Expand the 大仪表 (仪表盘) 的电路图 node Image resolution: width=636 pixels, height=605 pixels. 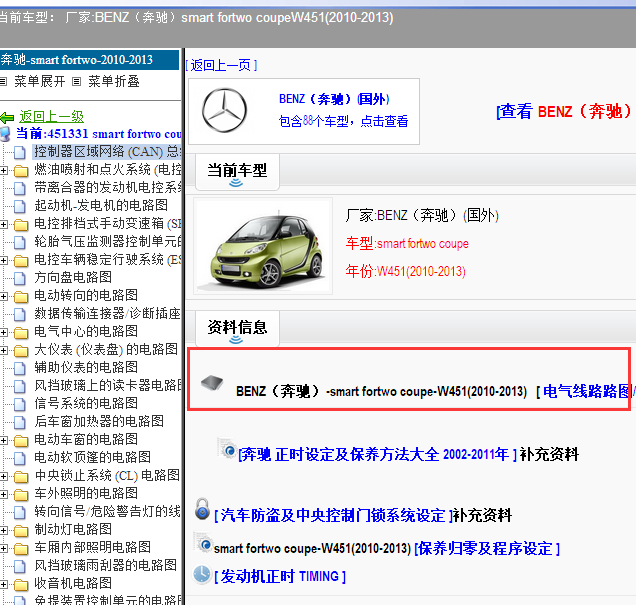click(x=4, y=350)
